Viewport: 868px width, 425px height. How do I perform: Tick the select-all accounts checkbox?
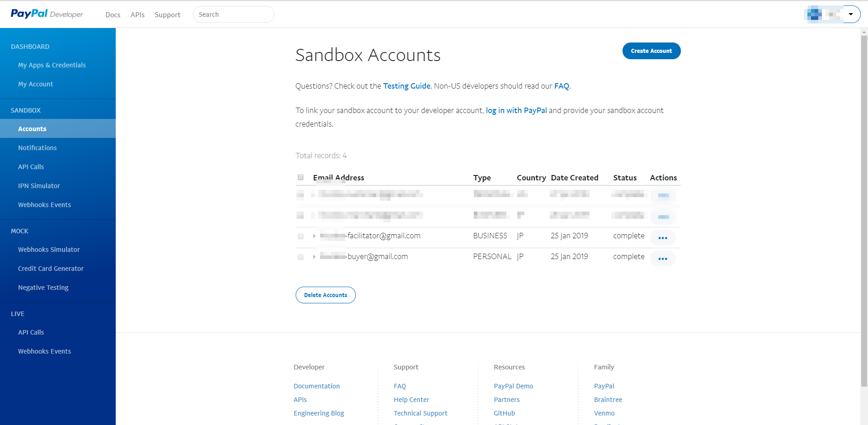tap(301, 177)
